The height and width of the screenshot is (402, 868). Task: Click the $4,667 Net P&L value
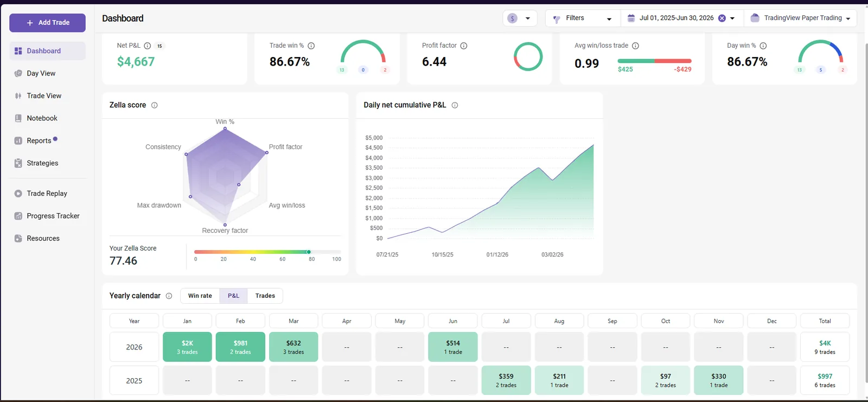tap(136, 62)
